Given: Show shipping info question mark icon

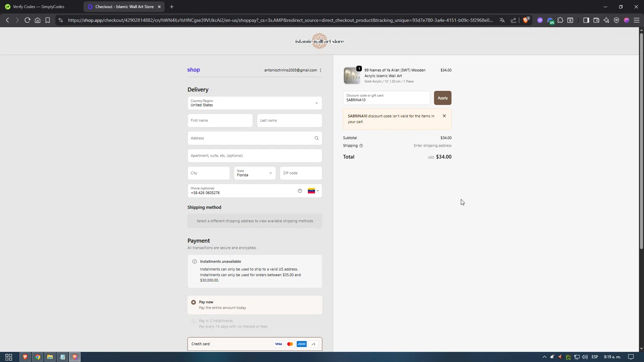Looking at the screenshot, I should coord(361,146).
